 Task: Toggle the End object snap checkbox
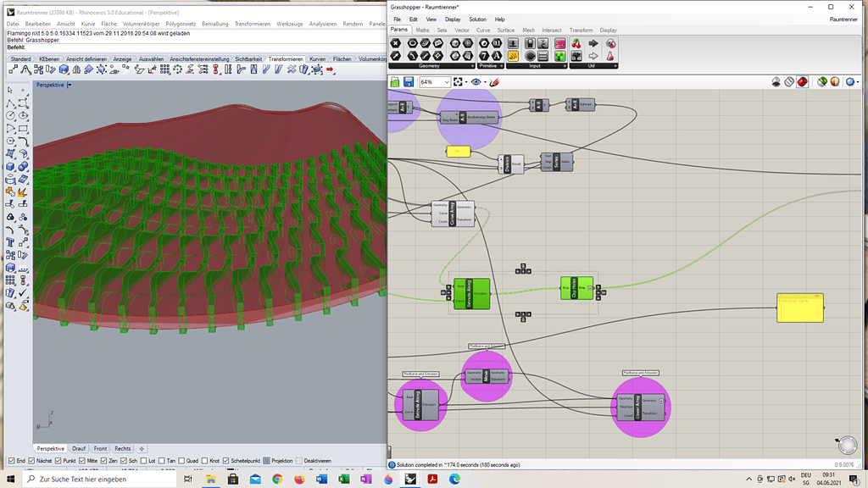(x=10, y=461)
